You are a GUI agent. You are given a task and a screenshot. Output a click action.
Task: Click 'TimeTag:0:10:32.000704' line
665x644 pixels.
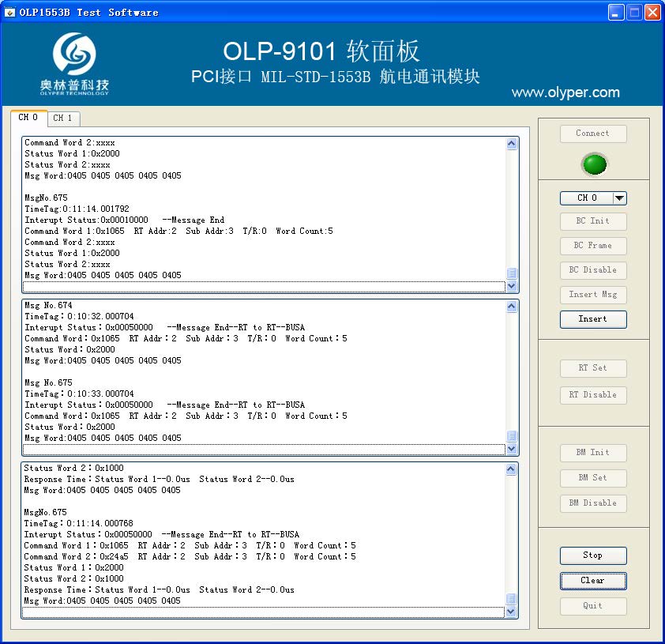(79, 317)
